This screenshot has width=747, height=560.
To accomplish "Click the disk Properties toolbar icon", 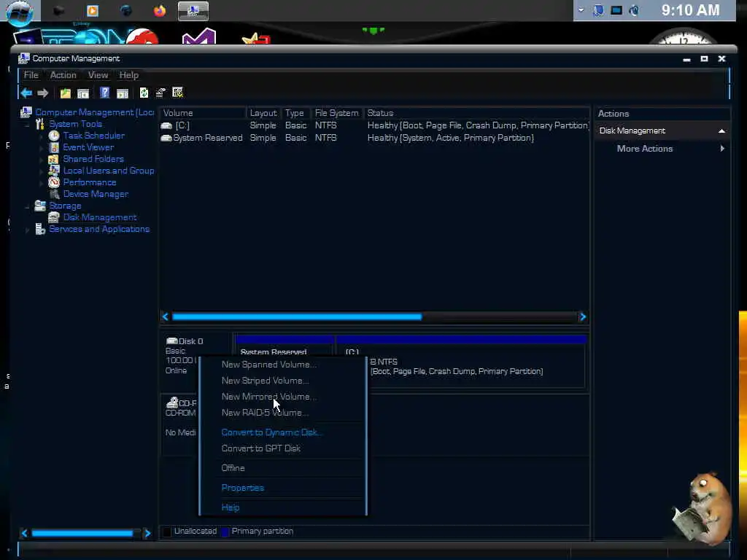I will (x=160, y=93).
